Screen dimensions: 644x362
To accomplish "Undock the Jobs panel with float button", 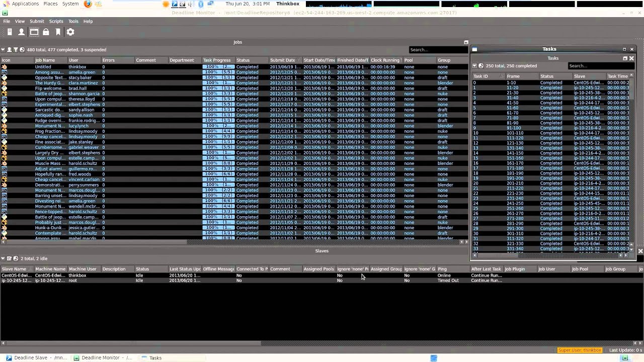I will pyautogui.click(x=466, y=42).
